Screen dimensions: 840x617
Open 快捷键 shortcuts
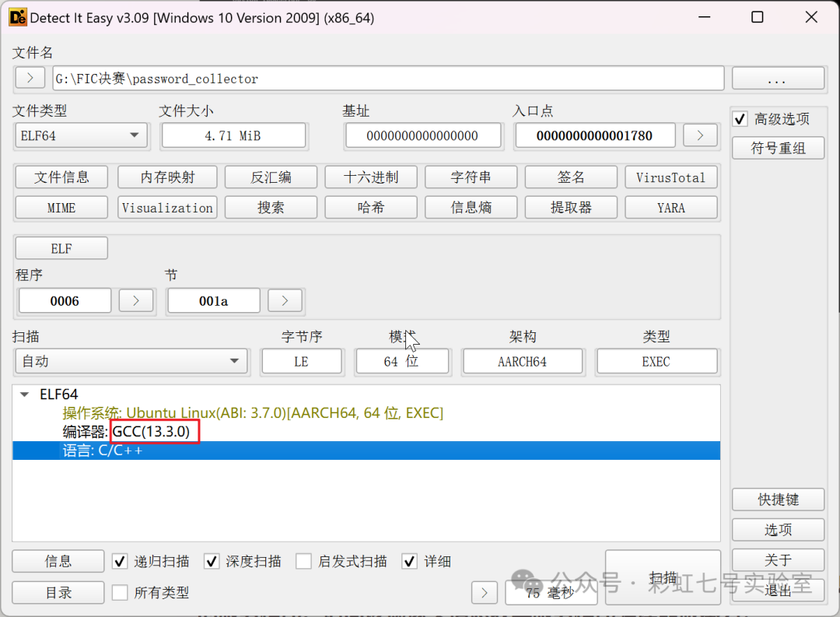point(778,500)
